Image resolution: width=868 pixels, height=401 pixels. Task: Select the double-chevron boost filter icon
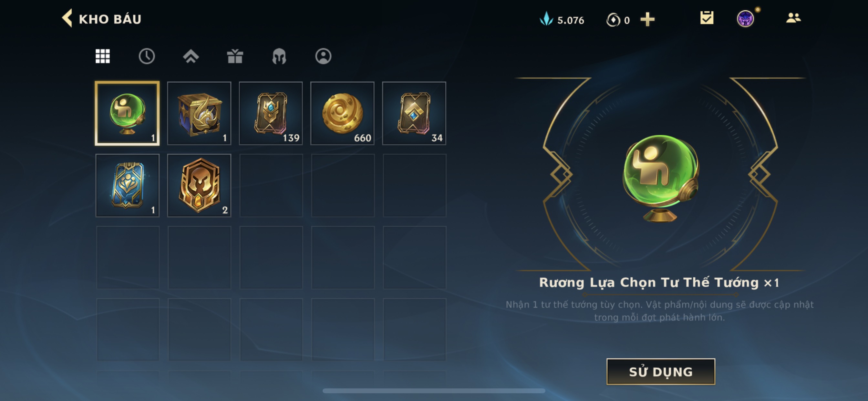[191, 56]
